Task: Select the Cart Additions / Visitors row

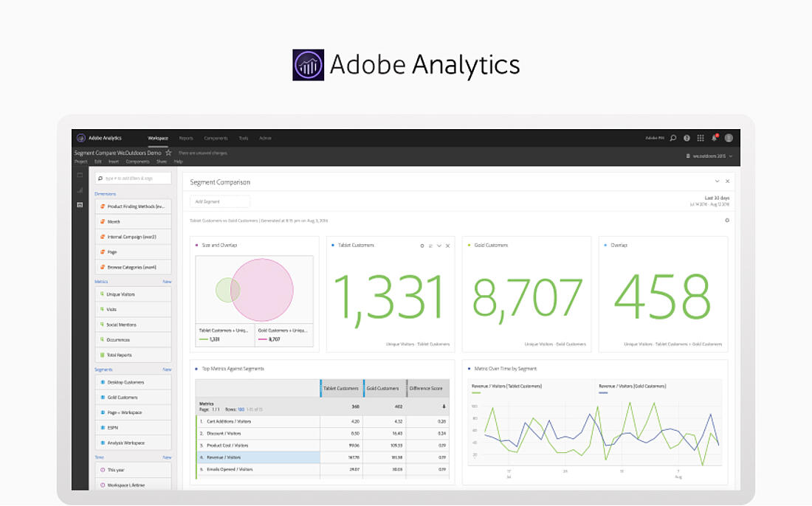Action: [x=322, y=422]
